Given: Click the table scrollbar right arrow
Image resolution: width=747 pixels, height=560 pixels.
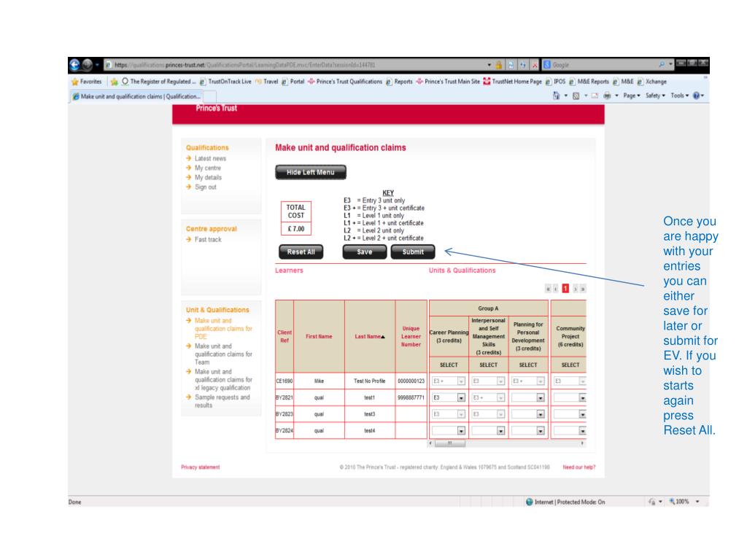Looking at the screenshot, I should coord(582,443).
